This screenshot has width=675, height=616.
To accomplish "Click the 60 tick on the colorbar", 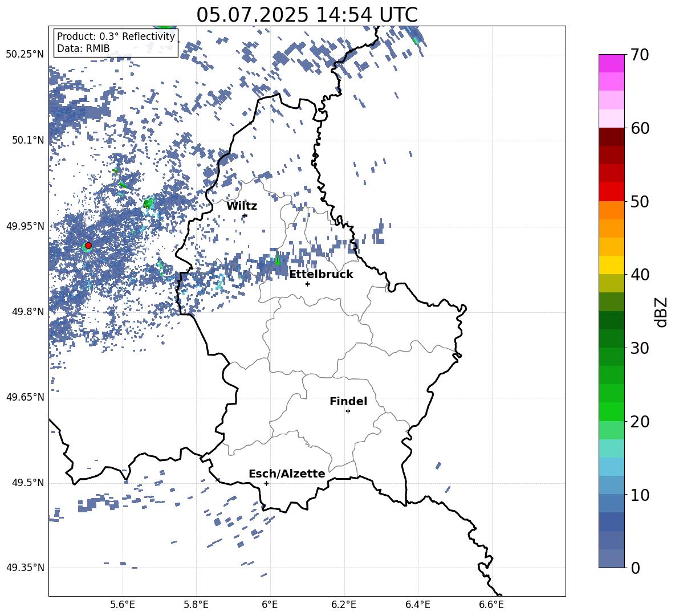I will coord(640,128).
